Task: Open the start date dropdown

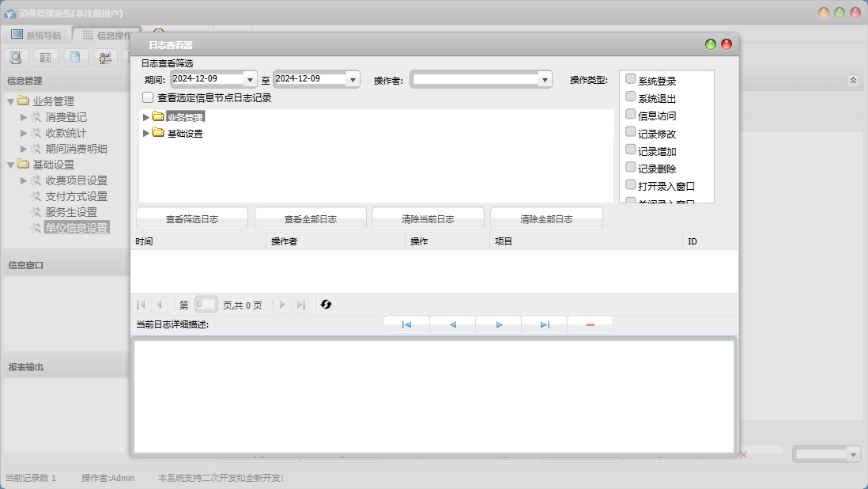Action: click(x=251, y=80)
